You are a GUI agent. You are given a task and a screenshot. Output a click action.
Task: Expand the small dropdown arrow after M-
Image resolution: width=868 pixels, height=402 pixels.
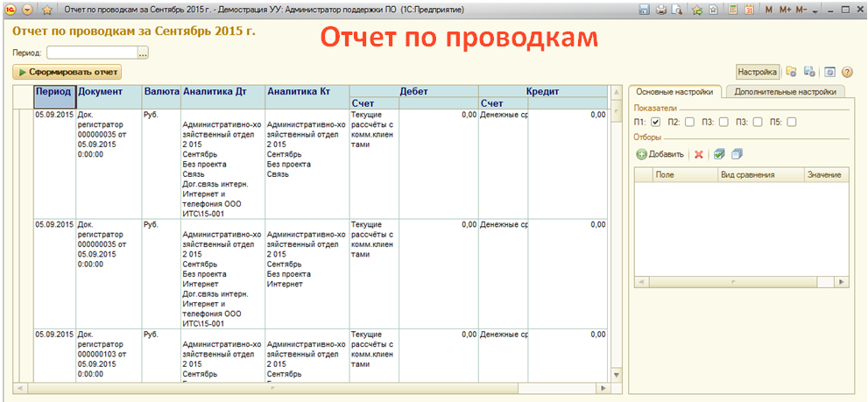click(815, 11)
